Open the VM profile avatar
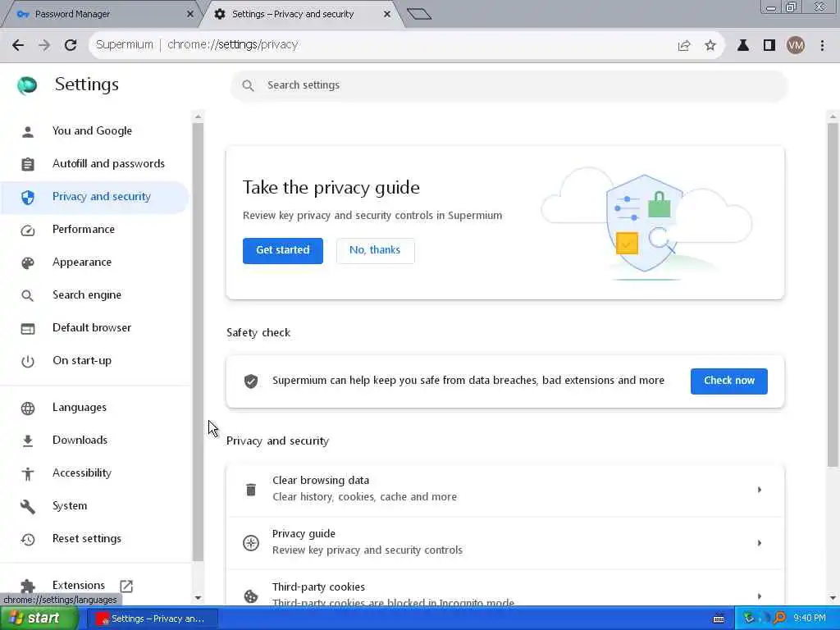The height and width of the screenshot is (630, 840). pos(796,46)
